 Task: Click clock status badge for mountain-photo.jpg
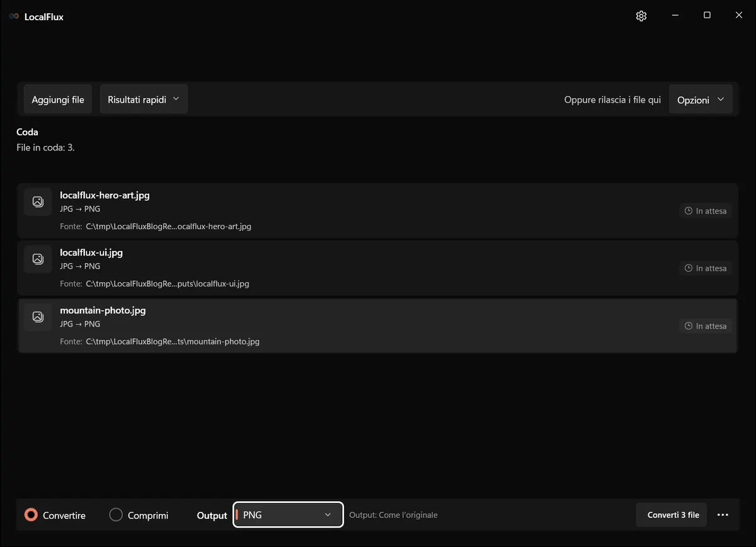706,326
